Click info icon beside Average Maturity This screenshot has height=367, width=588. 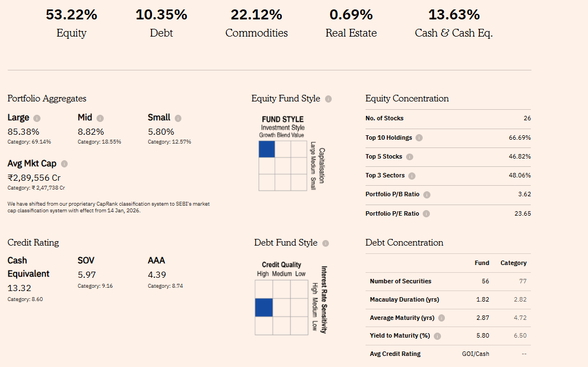[x=442, y=318]
